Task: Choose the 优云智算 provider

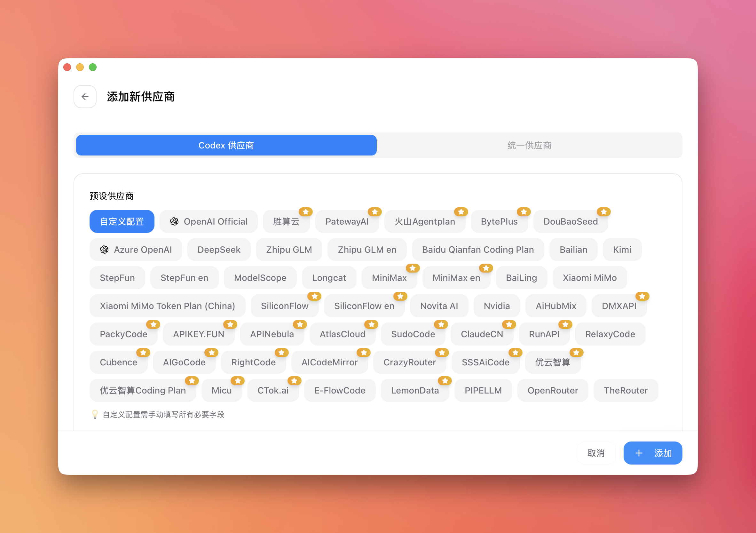Action: (553, 362)
